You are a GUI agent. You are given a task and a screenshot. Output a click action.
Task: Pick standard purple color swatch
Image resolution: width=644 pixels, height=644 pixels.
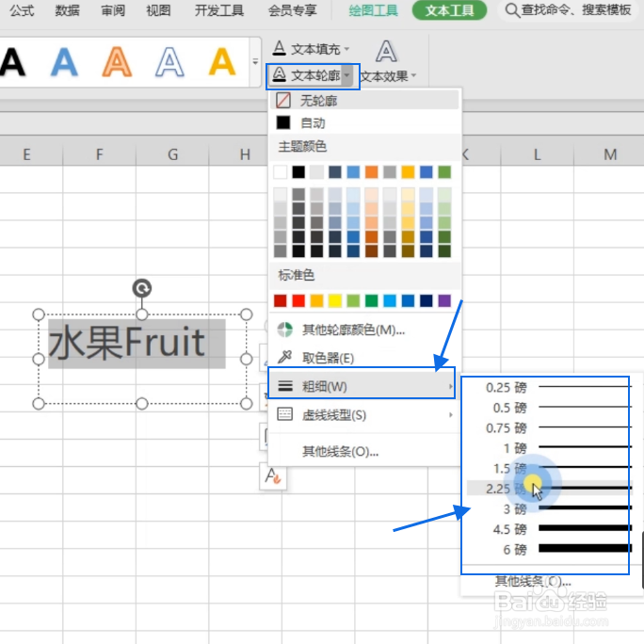pos(444,301)
